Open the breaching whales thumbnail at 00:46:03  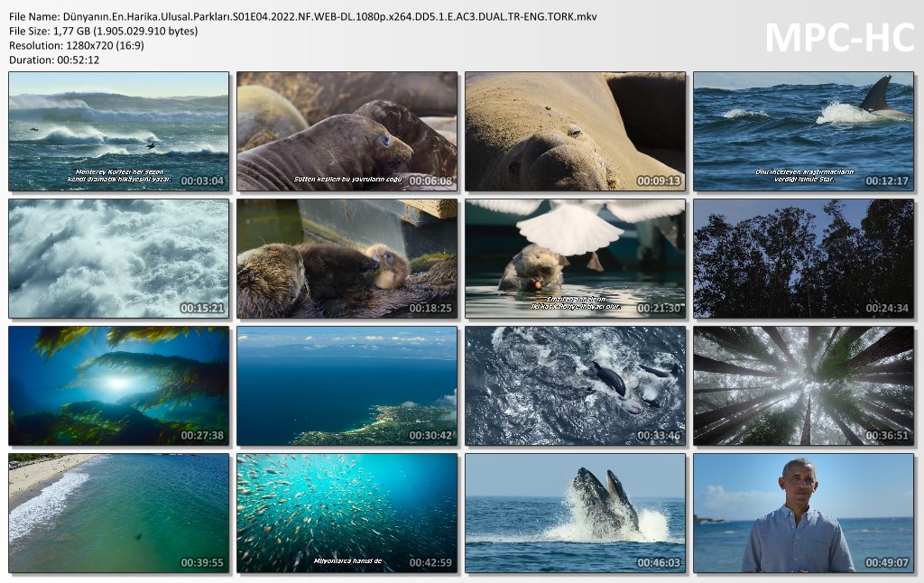point(575,513)
